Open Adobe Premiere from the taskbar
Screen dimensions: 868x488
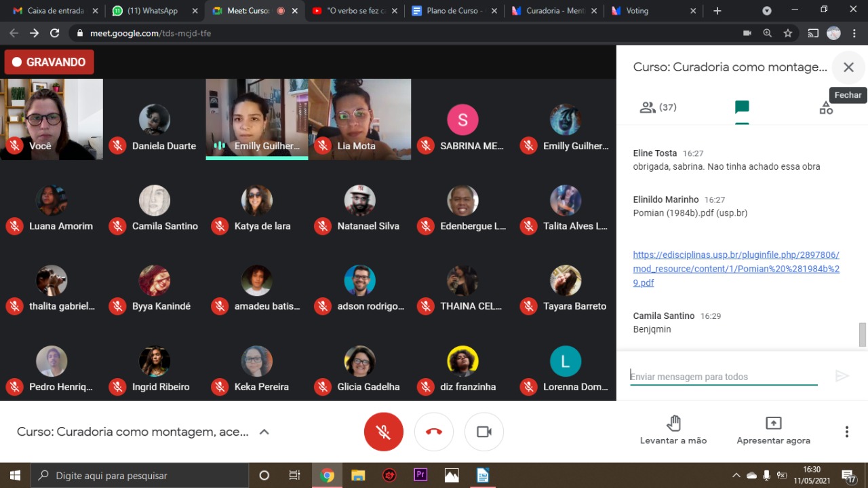[x=420, y=475]
